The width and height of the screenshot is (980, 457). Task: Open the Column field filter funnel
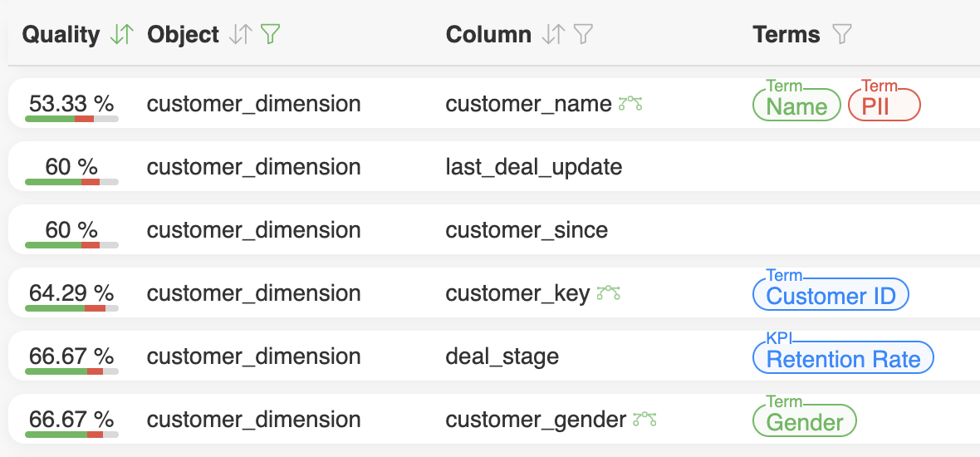click(584, 35)
